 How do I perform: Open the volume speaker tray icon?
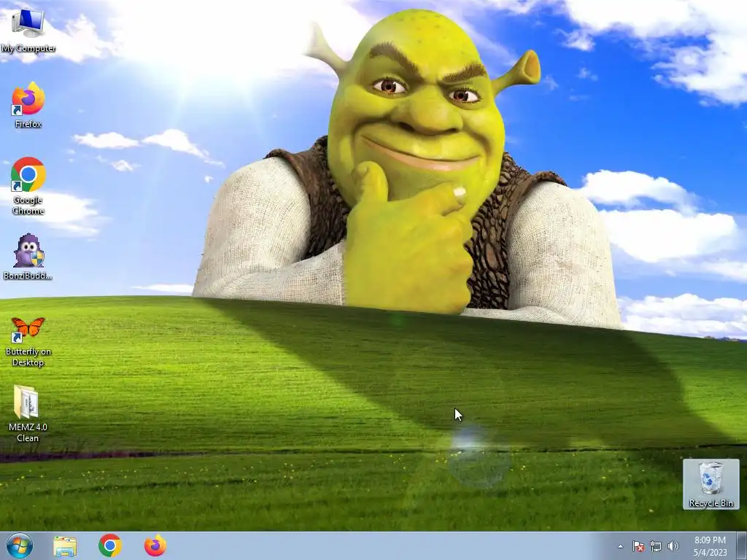[x=673, y=546]
